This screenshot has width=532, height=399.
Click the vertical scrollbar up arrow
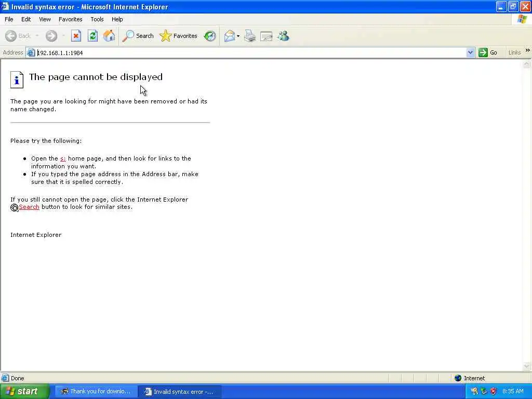coord(527,64)
